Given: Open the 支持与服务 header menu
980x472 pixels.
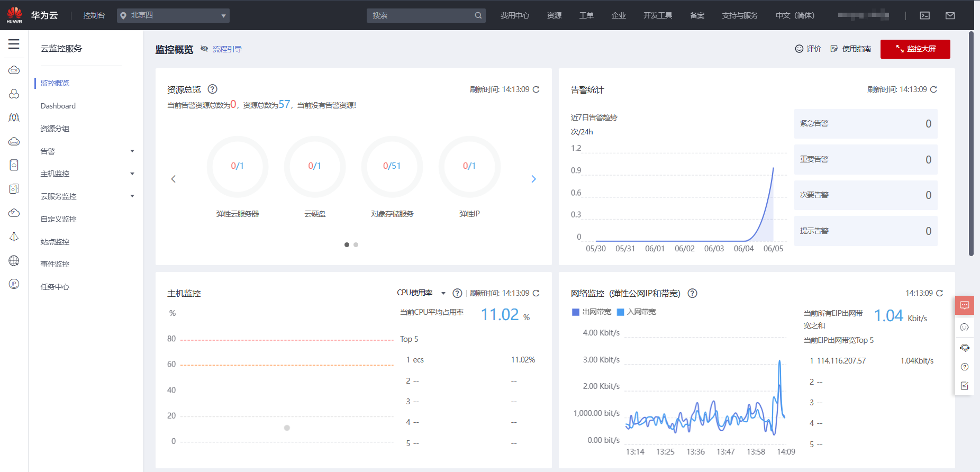Looking at the screenshot, I should (740, 15).
